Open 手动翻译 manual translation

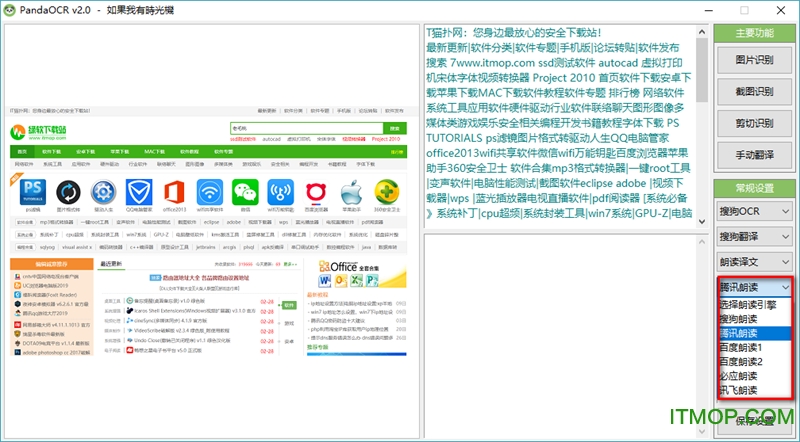[x=754, y=155]
